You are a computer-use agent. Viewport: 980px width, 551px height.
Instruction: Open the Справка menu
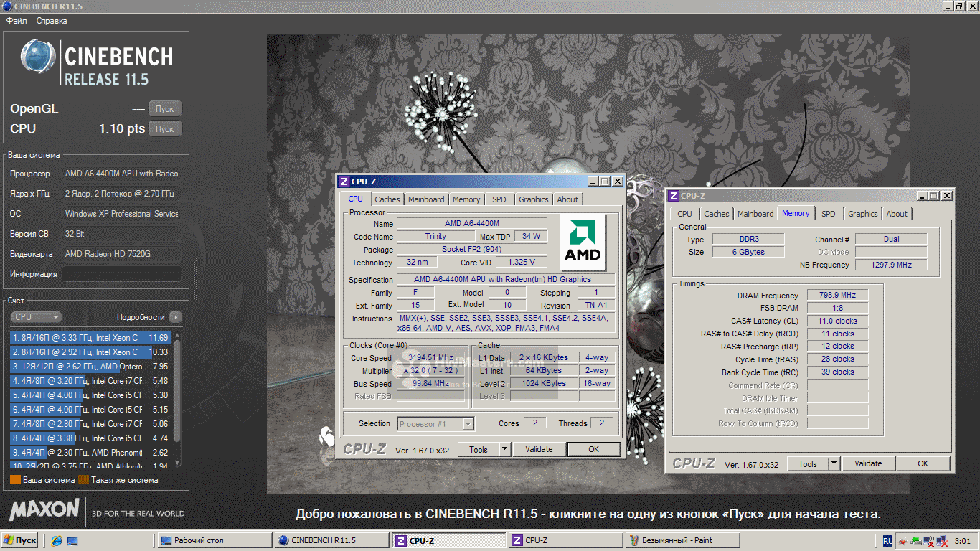coord(52,21)
